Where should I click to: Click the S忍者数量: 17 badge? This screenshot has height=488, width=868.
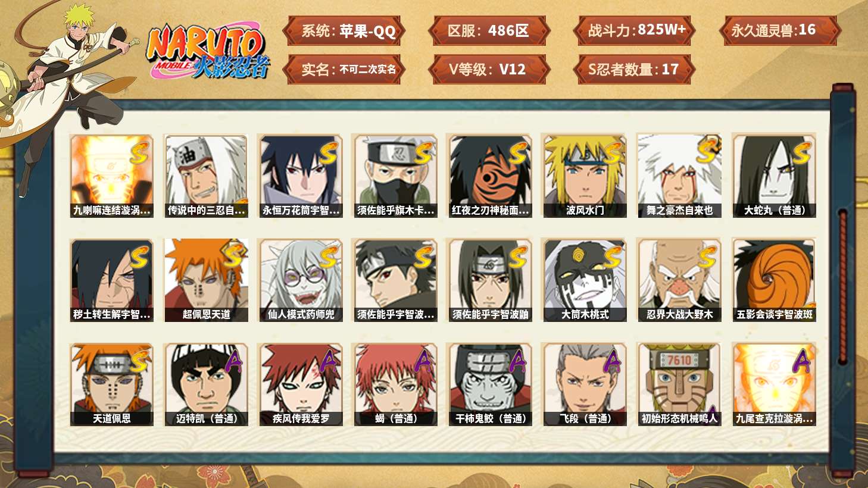coord(634,69)
